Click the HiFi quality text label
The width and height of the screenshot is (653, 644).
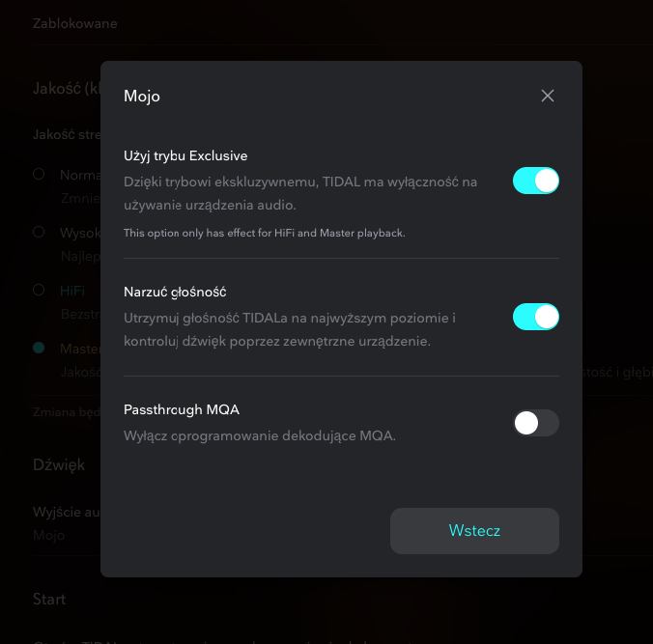[72, 290]
